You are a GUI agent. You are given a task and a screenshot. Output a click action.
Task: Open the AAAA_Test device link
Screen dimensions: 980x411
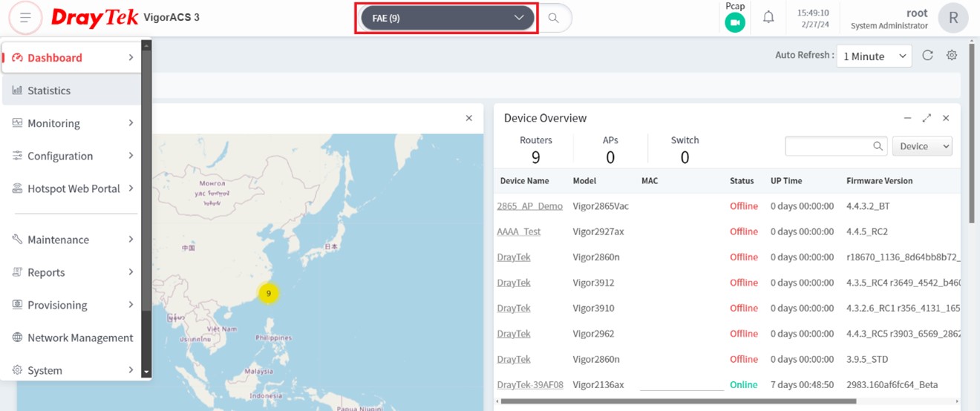pyautogui.click(x=519, y=231)
